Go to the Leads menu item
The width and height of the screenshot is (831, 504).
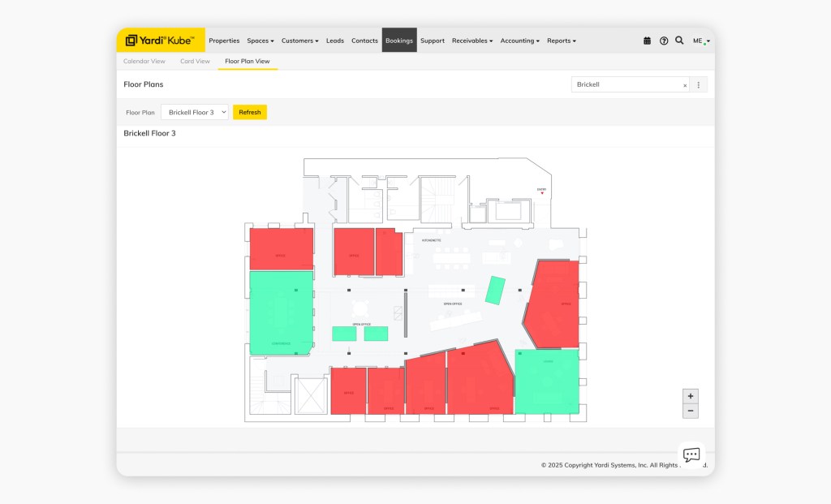[334, 41]
